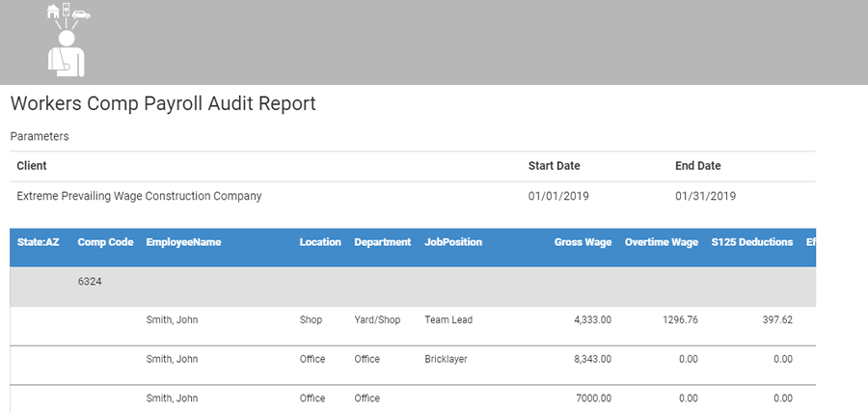Click the traffic light icon in logo

66,10
